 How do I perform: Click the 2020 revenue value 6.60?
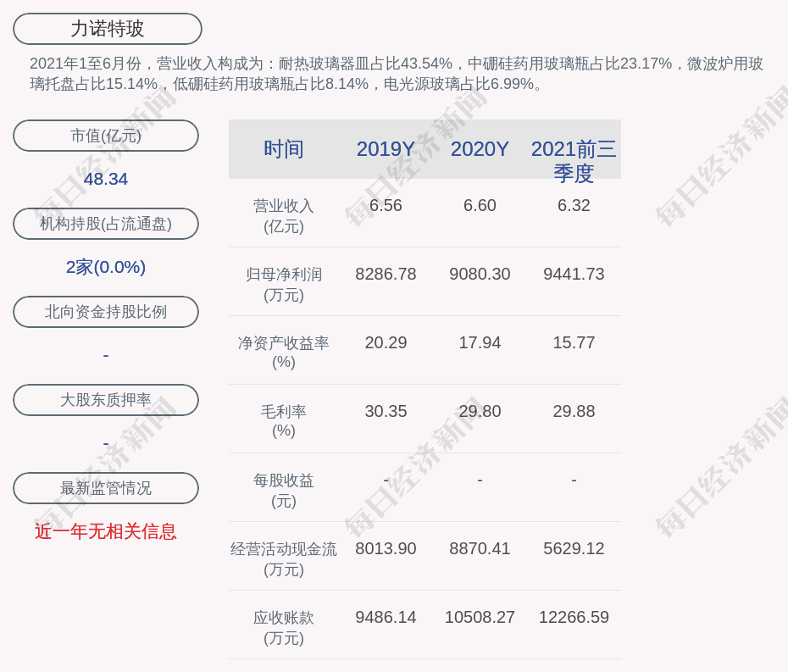[480, 206]
